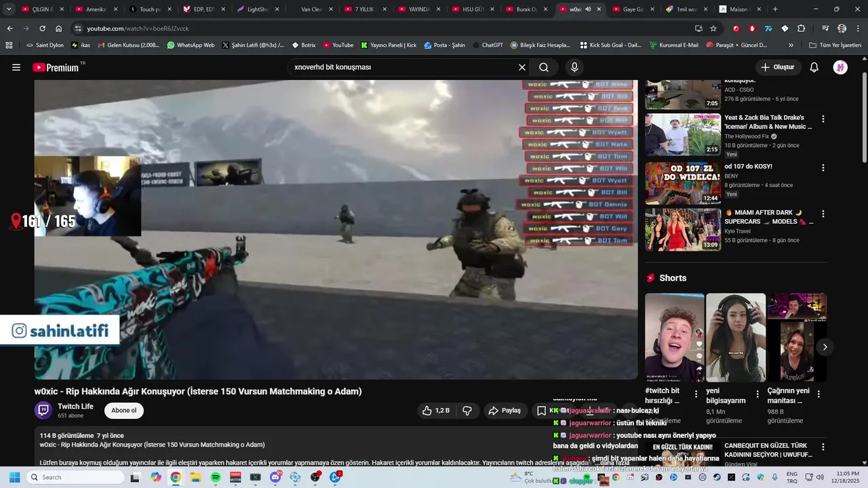Open the WhatsApp Web bookmark

[x=191, y=45]
